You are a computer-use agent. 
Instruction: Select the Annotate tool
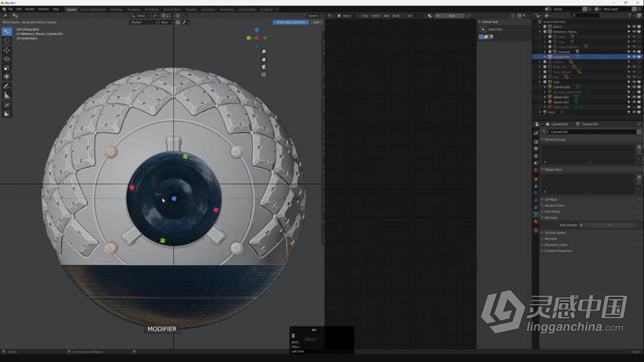7,87
